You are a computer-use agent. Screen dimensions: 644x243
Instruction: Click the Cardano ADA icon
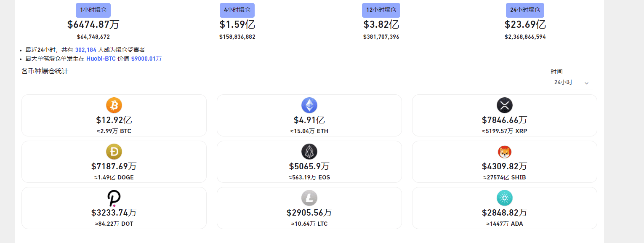click(505, 198)
